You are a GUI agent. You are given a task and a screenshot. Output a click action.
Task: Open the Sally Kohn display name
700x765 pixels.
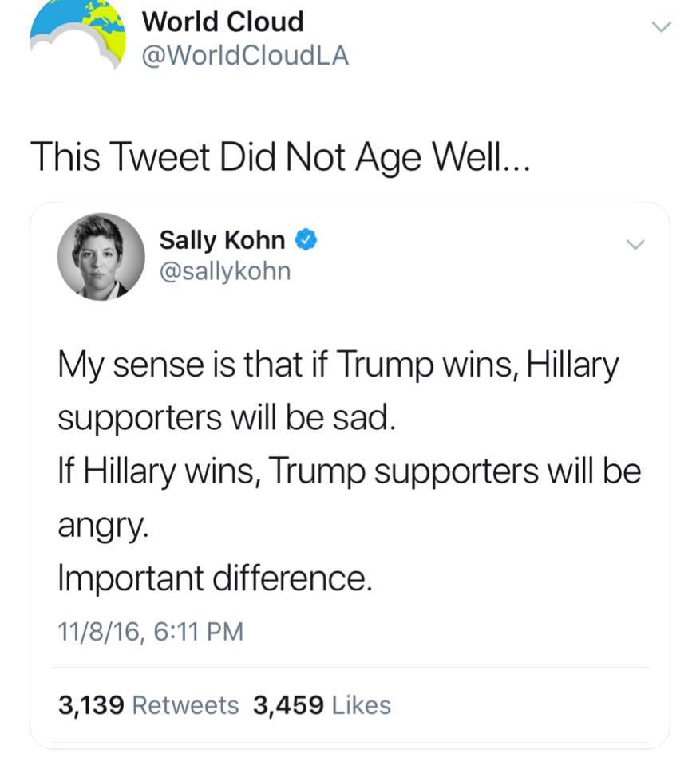pos(222,239)
